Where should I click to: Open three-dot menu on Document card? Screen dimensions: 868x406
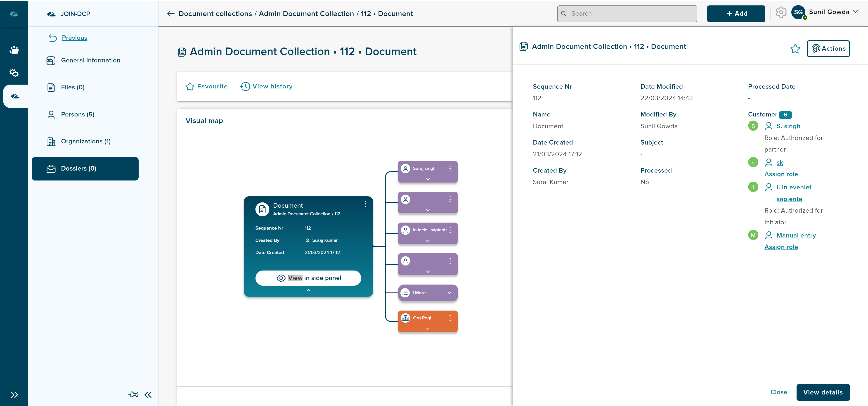pyautogui.click(x=365, y=204)
